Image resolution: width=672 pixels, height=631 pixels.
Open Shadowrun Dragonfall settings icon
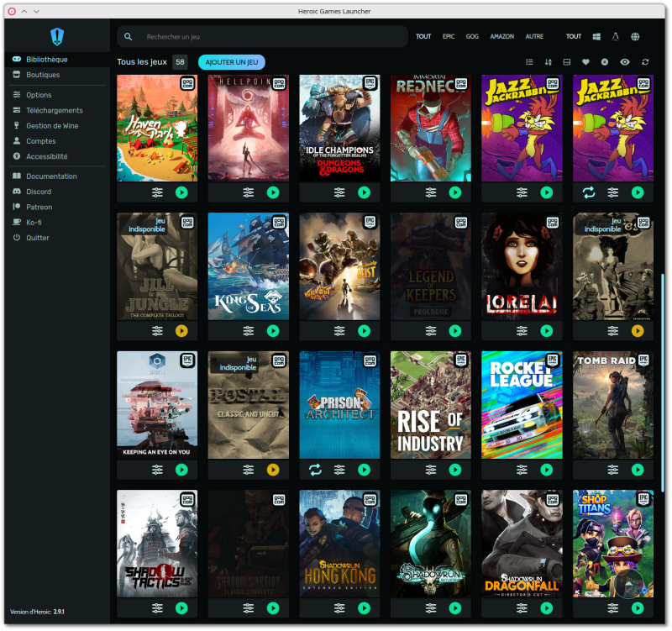pyautogui.click(x=522, y=608)
